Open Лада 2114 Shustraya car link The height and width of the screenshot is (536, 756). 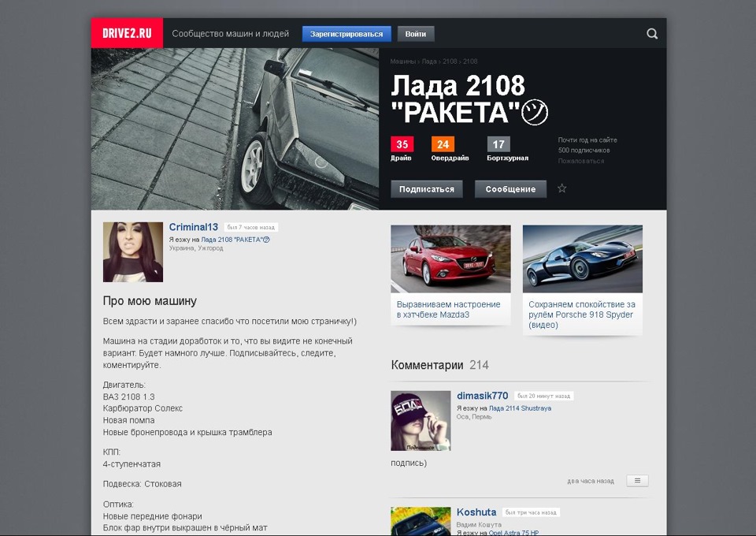pos(520,408)
